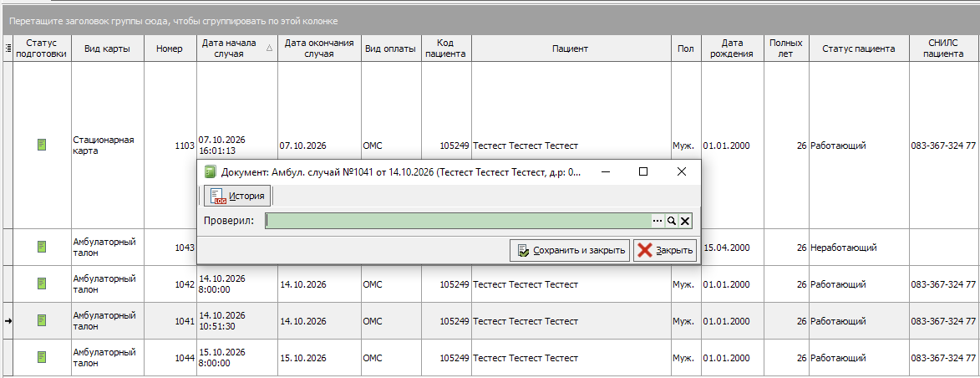Screen dimensions: 980x378
Task: Open the История log in the dialog
Action: (x=238, y=196)
